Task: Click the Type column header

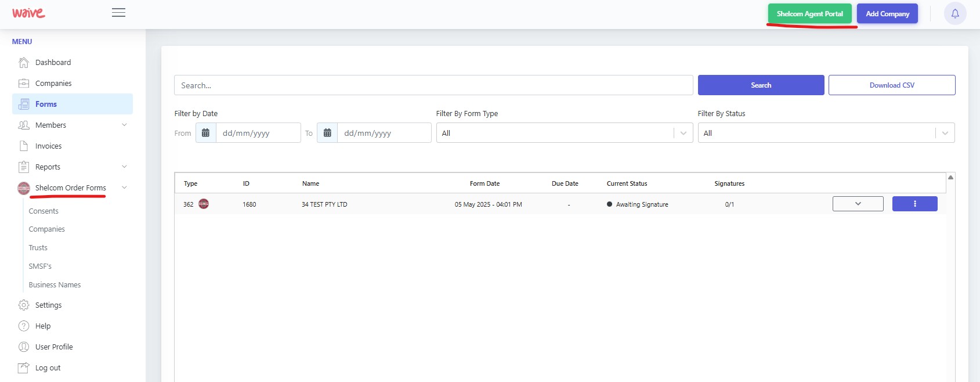Action: pyautogui.click(x=190, y=183)
